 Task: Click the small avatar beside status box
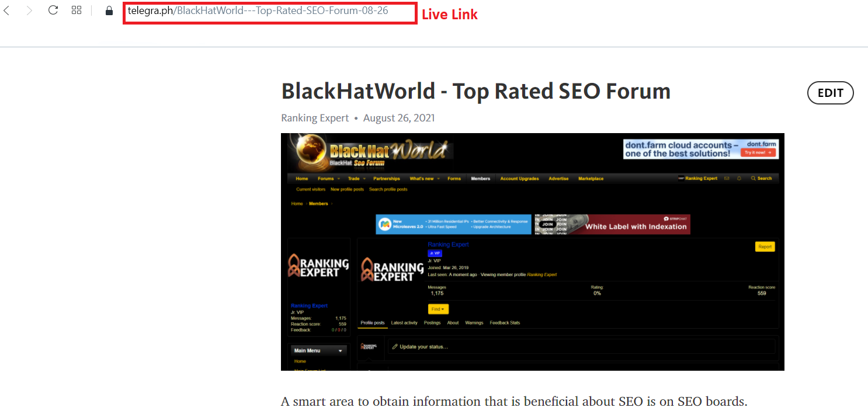[368, 347]
